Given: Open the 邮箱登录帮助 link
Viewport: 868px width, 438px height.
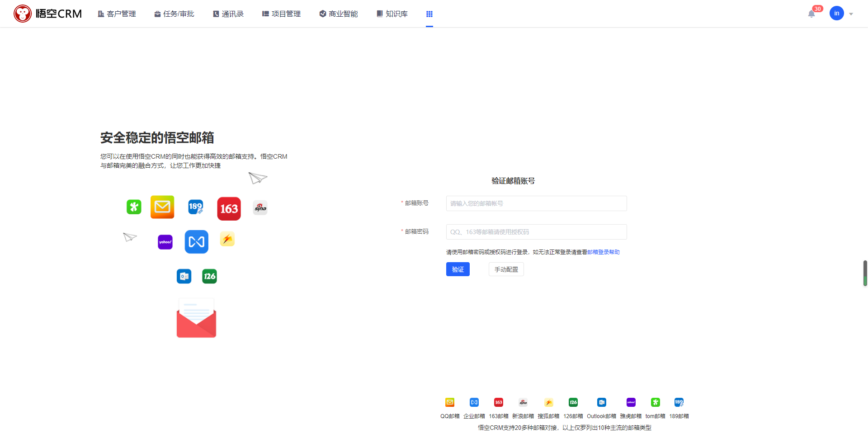Looking at the screenshot, I should [x=604, y=252].
